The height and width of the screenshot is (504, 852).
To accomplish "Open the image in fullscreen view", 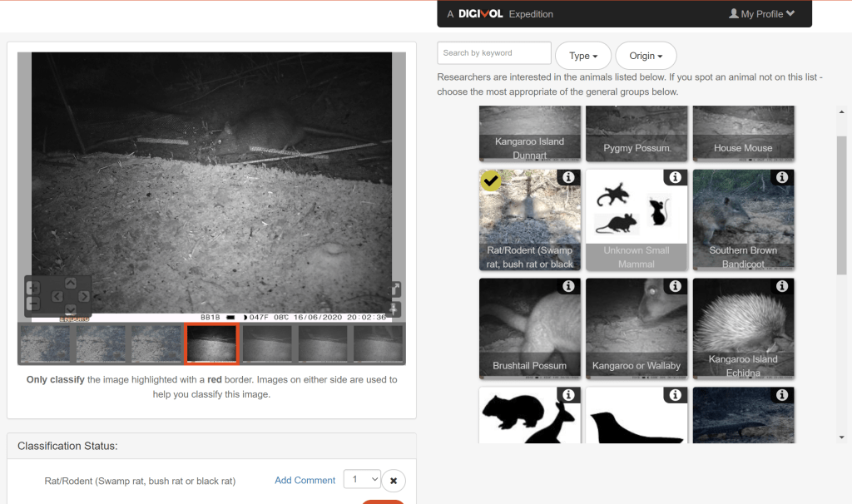I will click(x=396, y=289).
